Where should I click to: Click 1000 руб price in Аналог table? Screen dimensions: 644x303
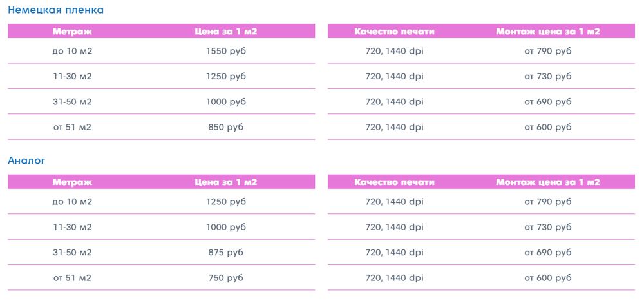coord(226,227)
